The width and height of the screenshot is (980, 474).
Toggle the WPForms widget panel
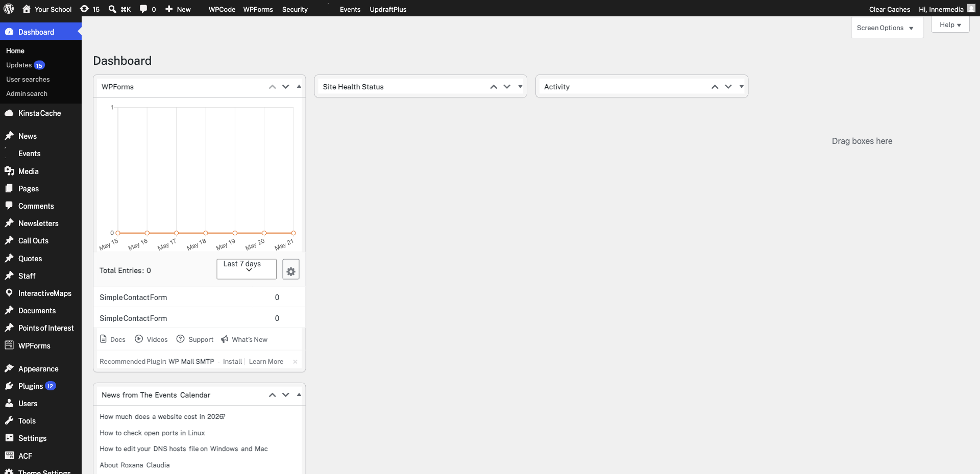pyautogui.click(x=299, y=87)
